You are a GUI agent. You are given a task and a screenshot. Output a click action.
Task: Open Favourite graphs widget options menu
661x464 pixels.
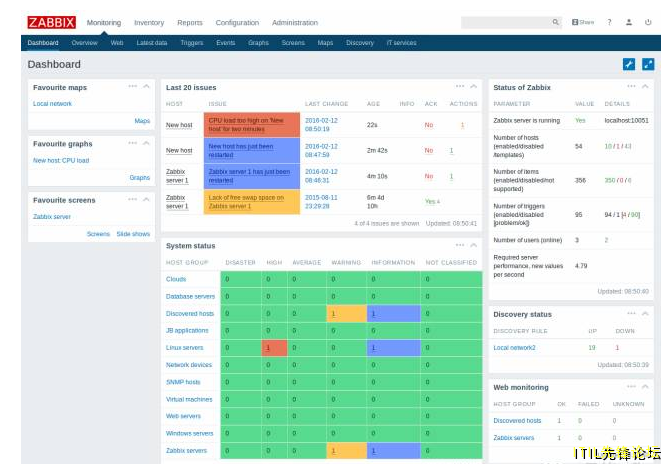[x=132, y=143]
